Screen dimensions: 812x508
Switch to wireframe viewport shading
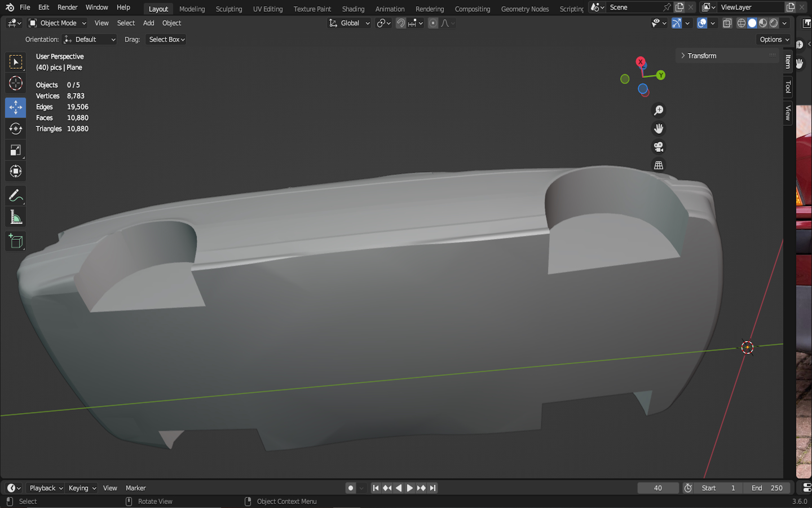tap(742, 23)
